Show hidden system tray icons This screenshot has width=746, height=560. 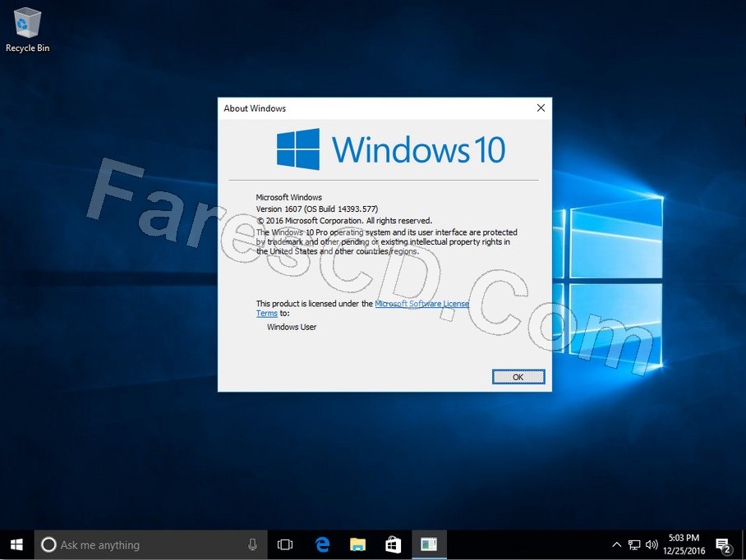point(616,544)
